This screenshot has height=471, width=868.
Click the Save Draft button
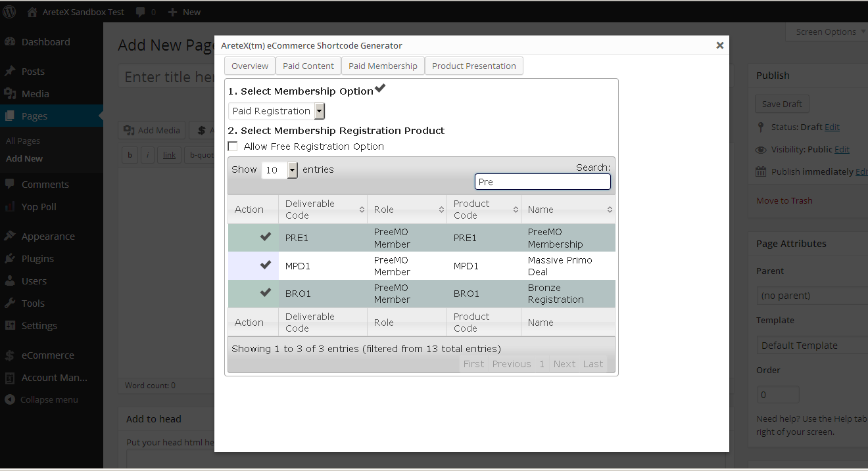pyautogui.click(x=782, y=104)
